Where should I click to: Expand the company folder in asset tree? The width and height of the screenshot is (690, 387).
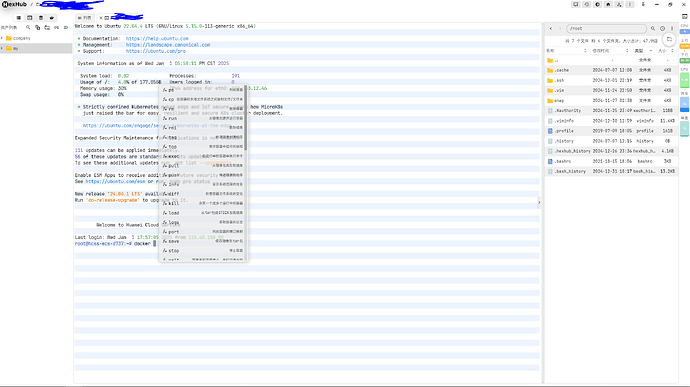coord(2,38)
